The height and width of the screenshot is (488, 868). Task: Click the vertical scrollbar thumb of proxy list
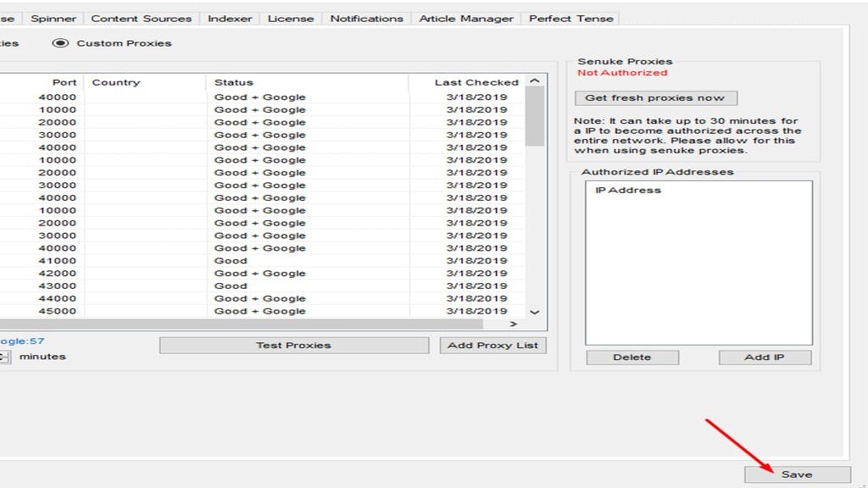coord(535,116)
